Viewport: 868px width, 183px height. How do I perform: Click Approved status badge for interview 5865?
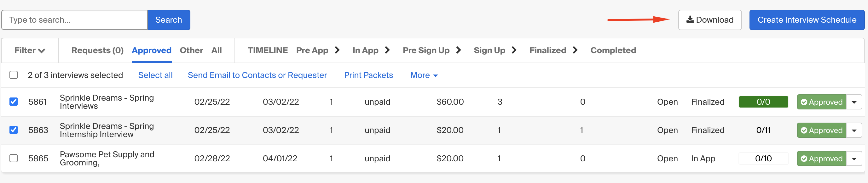point(821,158)
